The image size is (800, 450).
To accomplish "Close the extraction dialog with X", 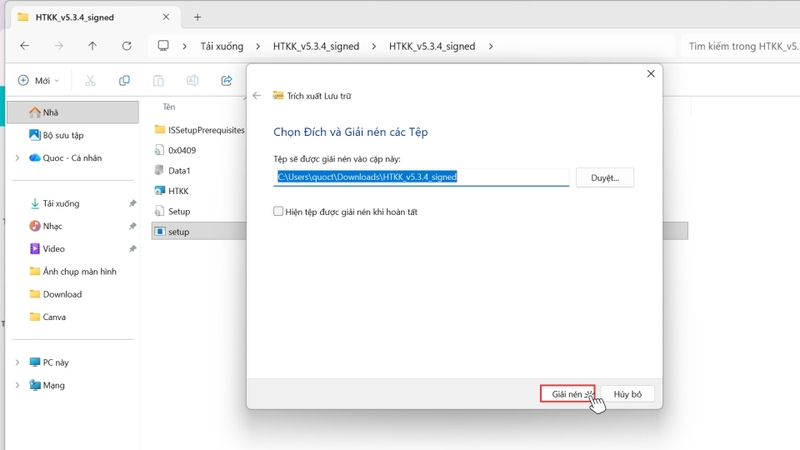I will [x=651, y=74].
